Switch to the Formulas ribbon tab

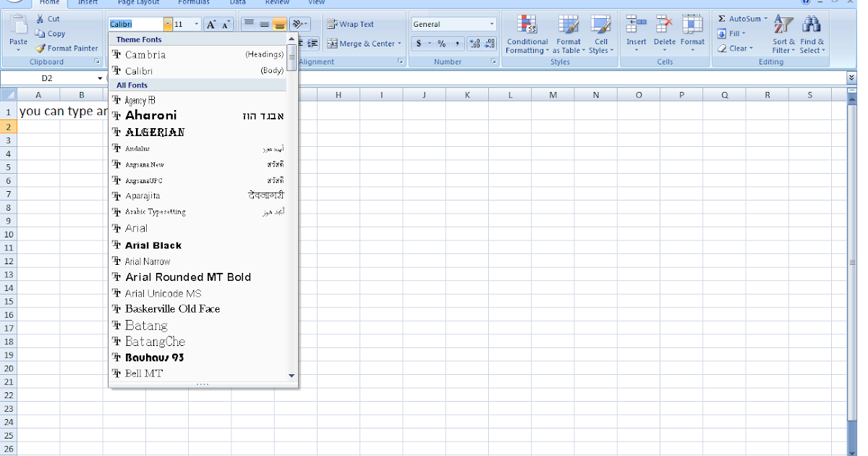pos(194,3)
